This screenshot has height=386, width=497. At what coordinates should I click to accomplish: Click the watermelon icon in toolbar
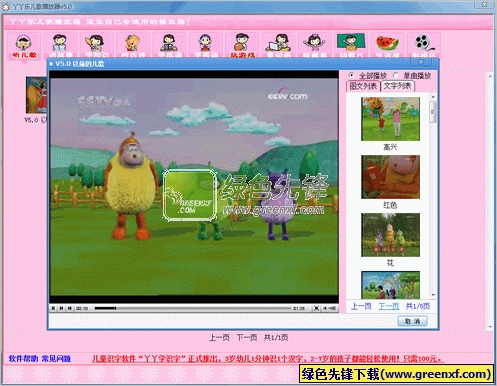tap(388, 46)
